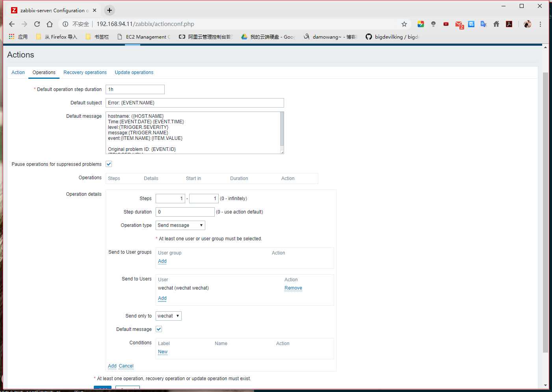
Task: Open the Chrome three-dot menu
Action: pos(540,24)
